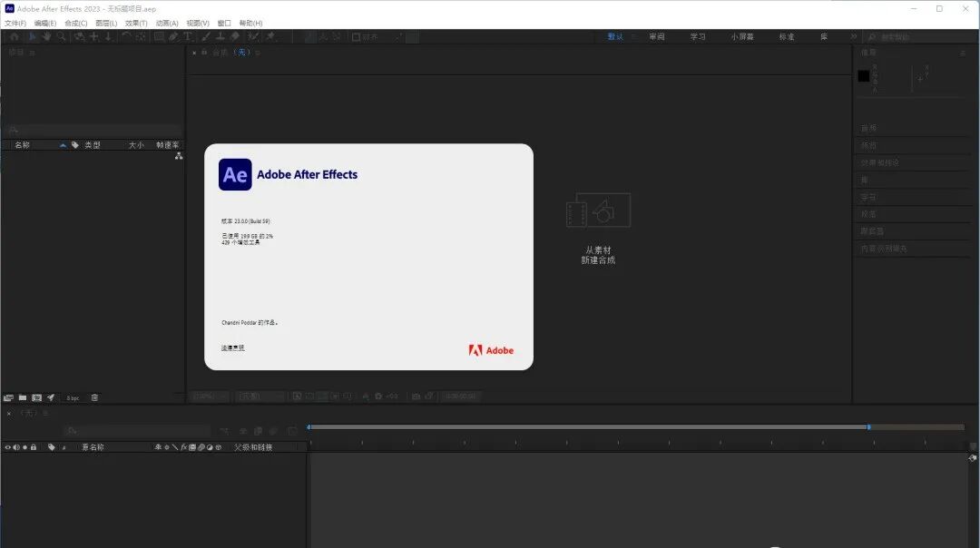Image resolution: width=980 pixels, height=548 pixels.
Task: Toggle the lock column switch
Action: (x=34, y=447)
